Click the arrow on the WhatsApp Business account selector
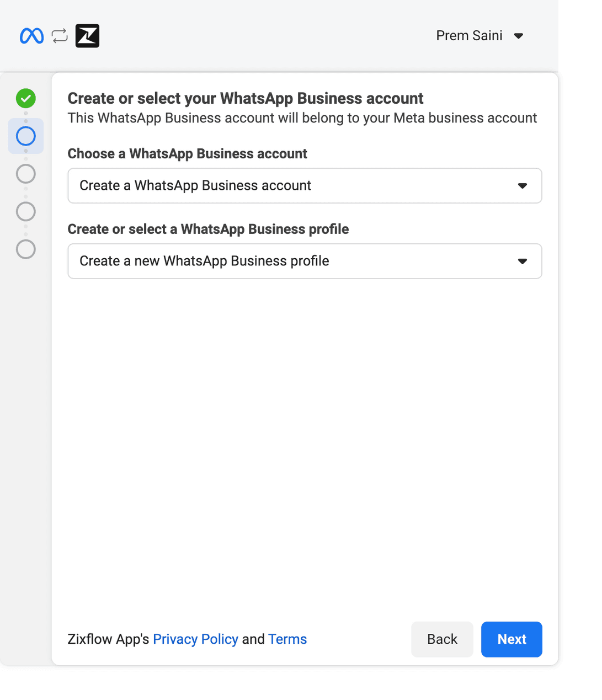Screen dimensions: 602x700 click(x=522, y=186)
